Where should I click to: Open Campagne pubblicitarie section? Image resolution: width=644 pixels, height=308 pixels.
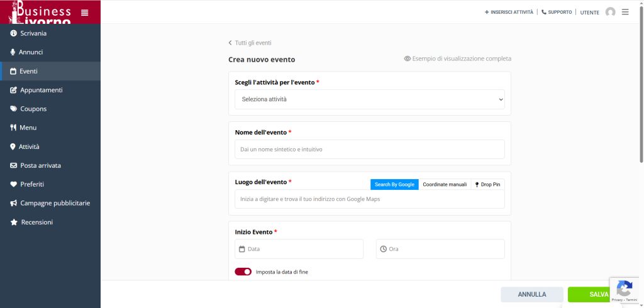point(55,203)
